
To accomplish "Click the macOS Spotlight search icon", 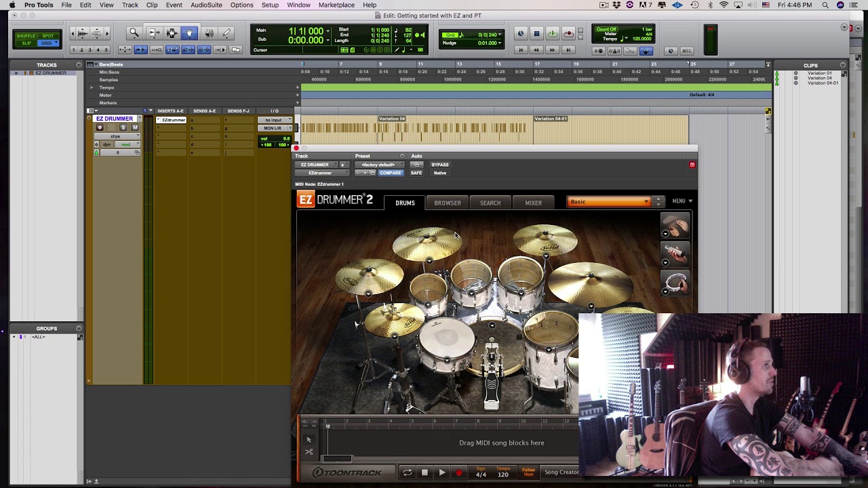I will tap(825, 5).
